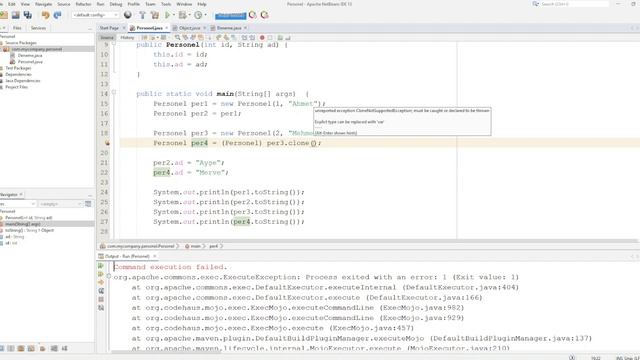
Task: Close the Personel.java tab
Action: [x=167, y=28]
